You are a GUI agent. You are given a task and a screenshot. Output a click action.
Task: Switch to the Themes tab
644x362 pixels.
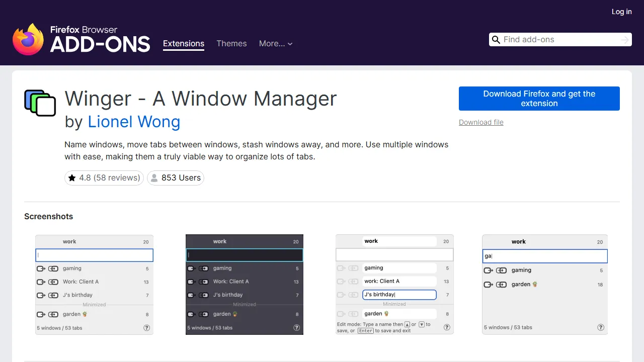click(x=231, y=44)
